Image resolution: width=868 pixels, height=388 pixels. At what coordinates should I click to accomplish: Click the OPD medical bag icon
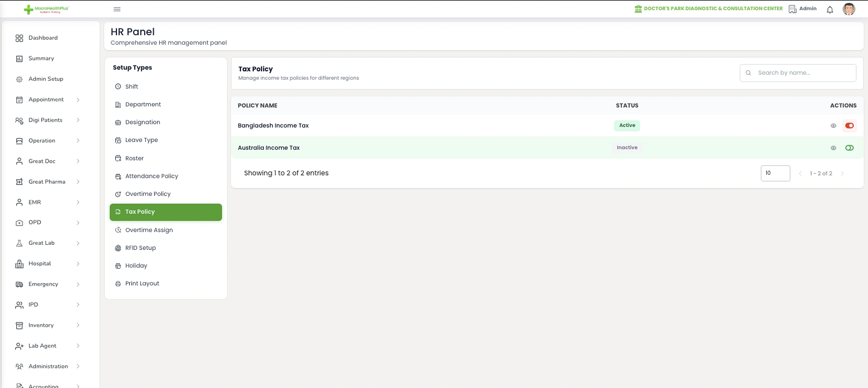pyautogui.click(x=19, y=223)
